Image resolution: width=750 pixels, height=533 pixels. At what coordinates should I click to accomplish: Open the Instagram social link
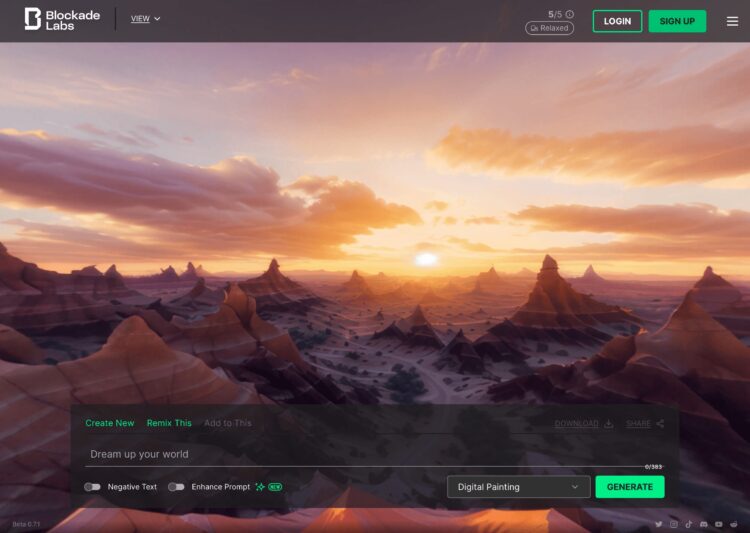point(674,524)
